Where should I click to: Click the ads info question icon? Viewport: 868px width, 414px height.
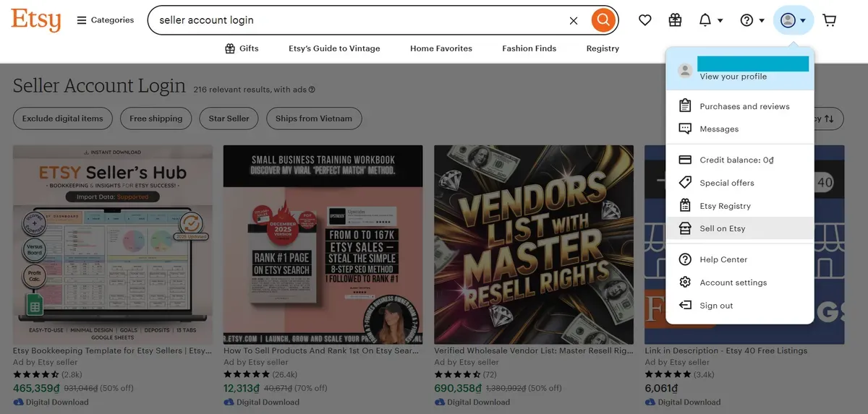point(312,90)
